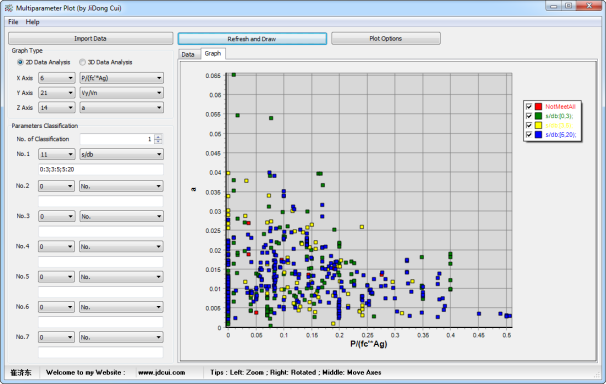Maximize the Multiparameter Plot window
606x384 pixels.
[569, 6]
